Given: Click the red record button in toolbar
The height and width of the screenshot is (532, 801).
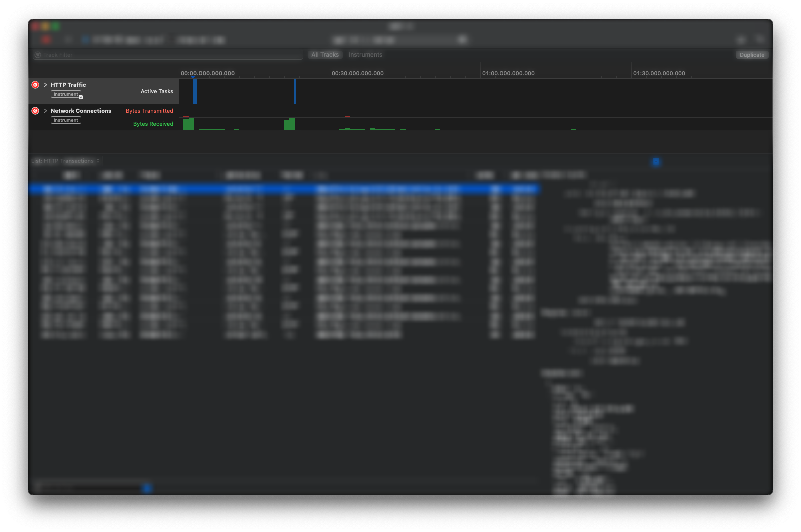Looking at the screenshot, I should (x=46, y=39).
